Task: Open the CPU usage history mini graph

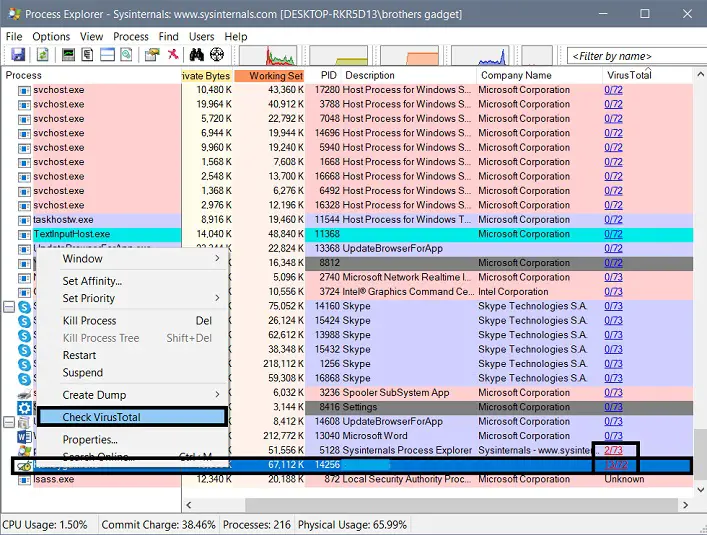Action: pyautogui.click(x=268, y=55)
